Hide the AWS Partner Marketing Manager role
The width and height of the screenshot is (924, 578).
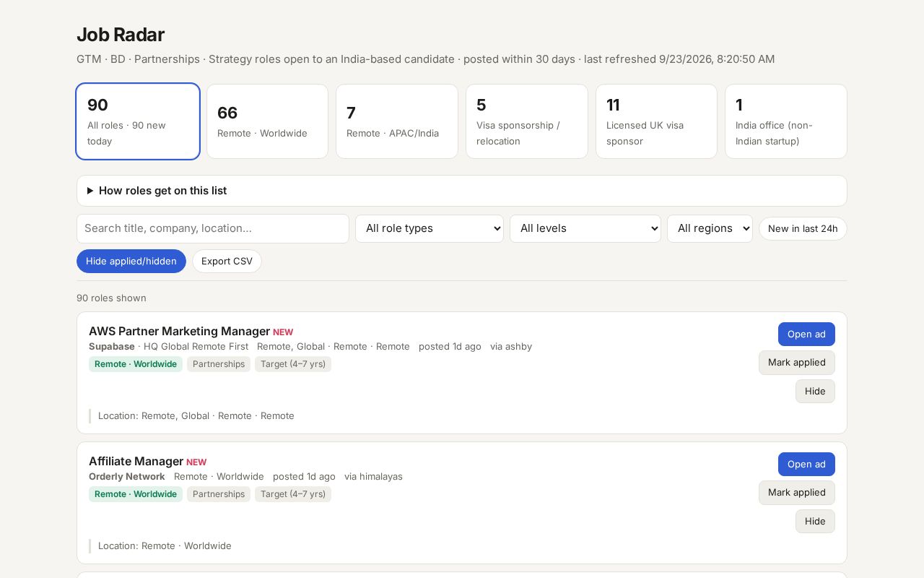(815, 392)
